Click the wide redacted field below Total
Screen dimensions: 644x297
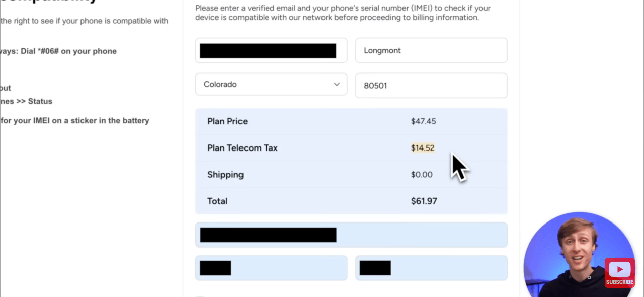tap(351, 235)
